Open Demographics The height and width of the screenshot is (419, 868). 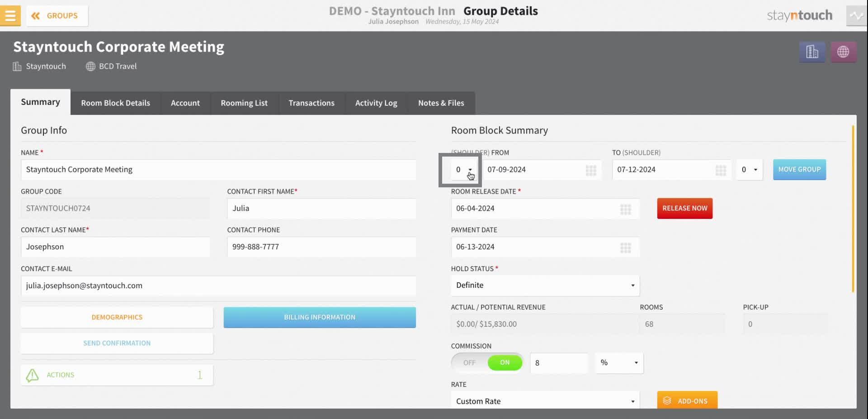117,318
